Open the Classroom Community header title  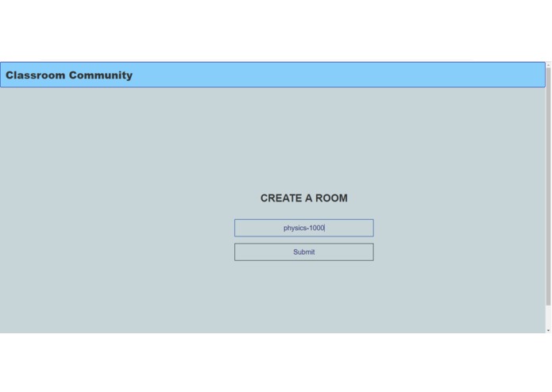[69, 75]
